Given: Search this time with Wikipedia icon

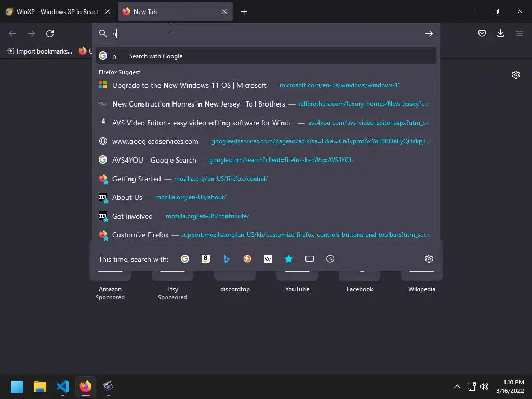Looking at the screenshot, I should tap(268, 259).
